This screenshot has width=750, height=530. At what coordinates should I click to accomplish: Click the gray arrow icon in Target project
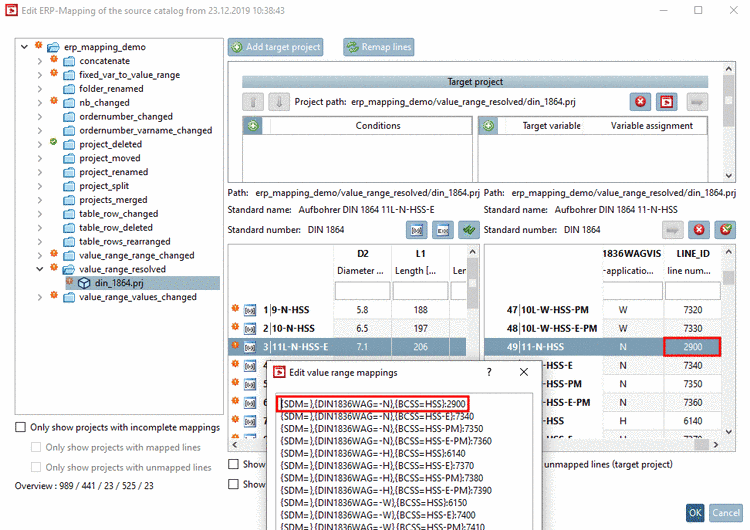coord(697,101)
